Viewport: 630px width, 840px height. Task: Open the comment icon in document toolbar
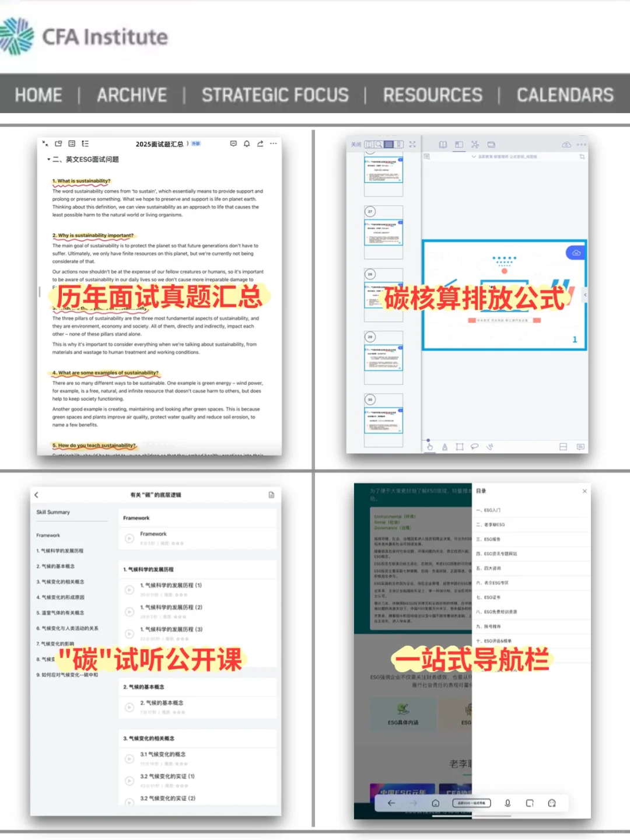coord(233,143)
